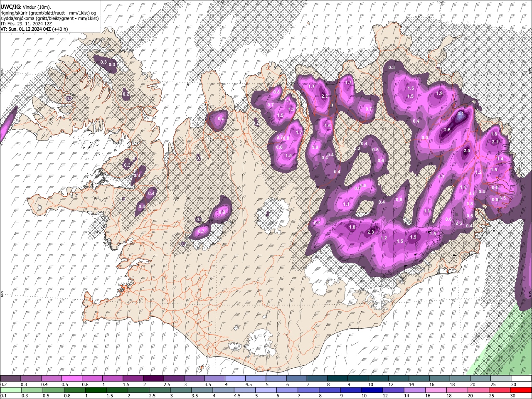
Task: Click the 2.5 snowfall value on the map
Action: [467, 150]
